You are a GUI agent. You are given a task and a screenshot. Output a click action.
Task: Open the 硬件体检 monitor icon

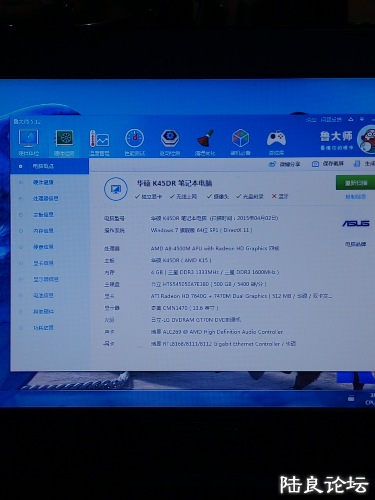28,138
